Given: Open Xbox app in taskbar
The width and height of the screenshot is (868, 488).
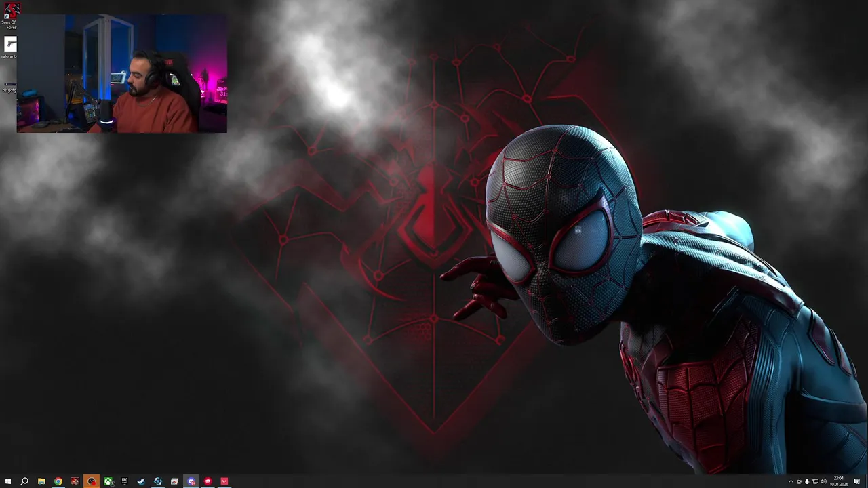Looking at the screenshot, I should (108, 481).
